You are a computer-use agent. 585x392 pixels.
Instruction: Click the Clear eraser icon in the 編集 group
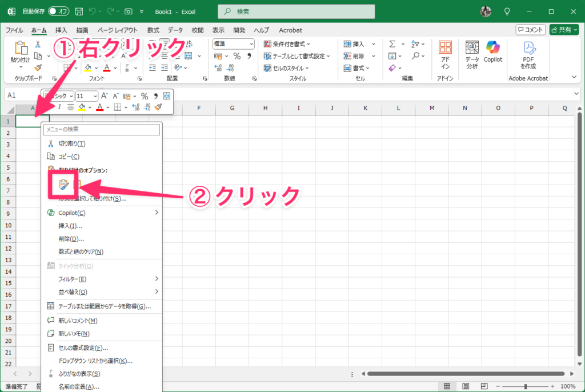pos(392,68)
